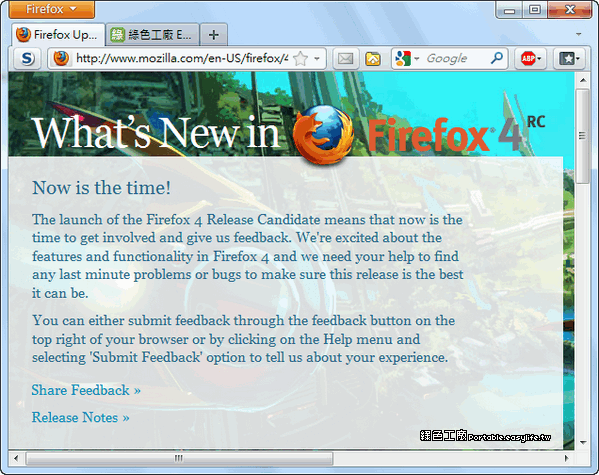Open the orange Firefox menu button
The width and height of the screenshot is (599, 475).
52,9
